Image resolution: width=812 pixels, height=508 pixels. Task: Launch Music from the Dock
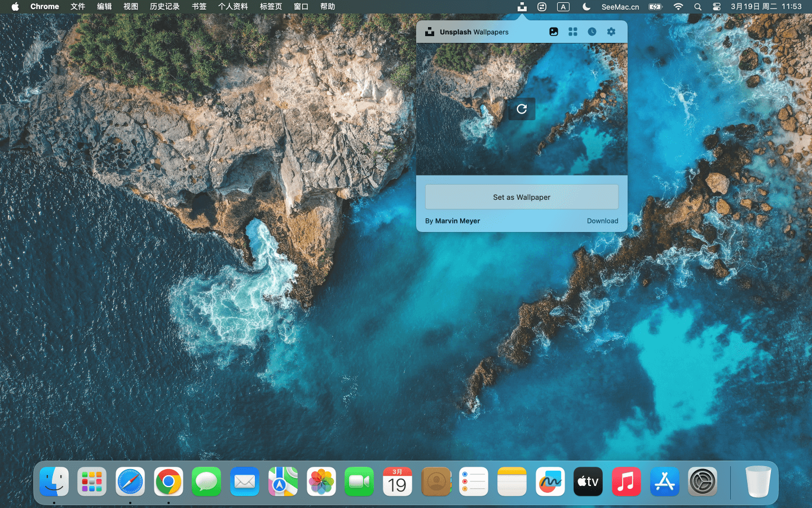coord(626,481)
